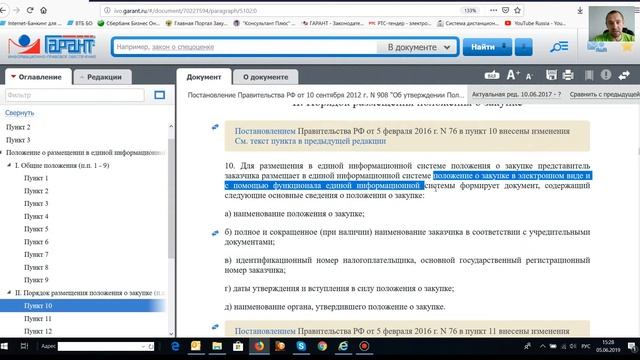
Task: Open the Garant logo home page
Action: [x=52, y=47]
